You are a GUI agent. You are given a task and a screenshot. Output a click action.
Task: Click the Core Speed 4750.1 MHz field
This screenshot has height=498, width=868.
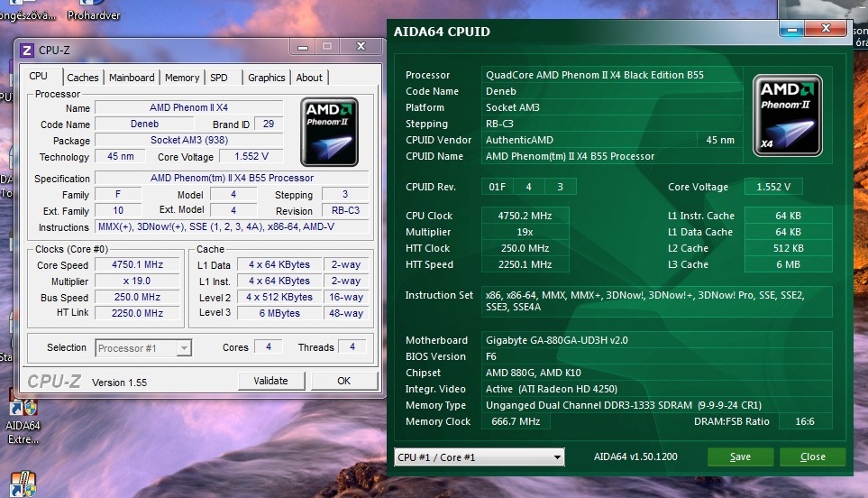point(137,264)
